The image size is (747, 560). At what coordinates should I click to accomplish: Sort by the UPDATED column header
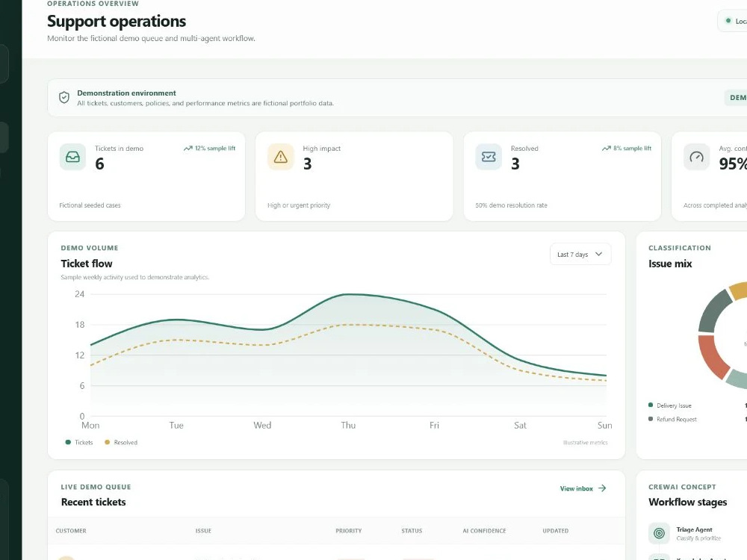click(x=556, y=530)
